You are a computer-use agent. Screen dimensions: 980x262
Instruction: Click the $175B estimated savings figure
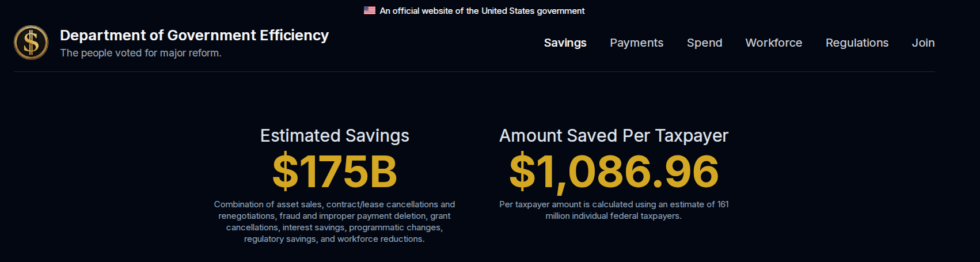click(x=335, y=172)
